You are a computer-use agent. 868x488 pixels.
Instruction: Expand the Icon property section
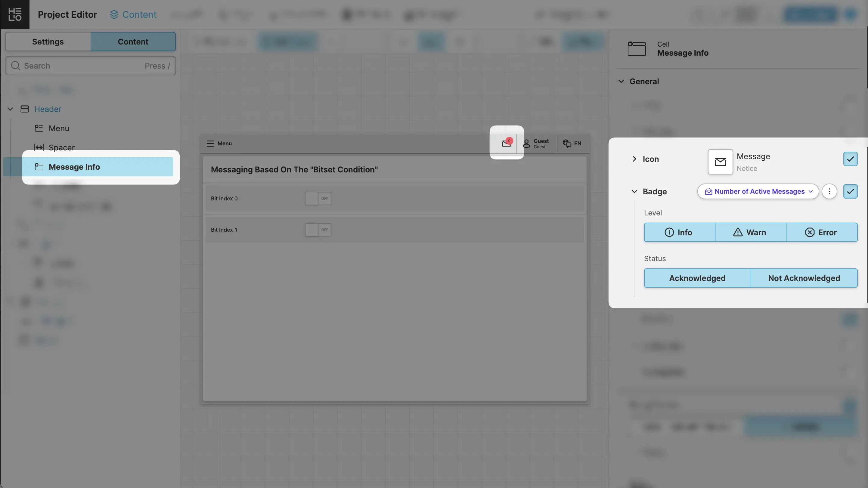pos(634,159)
